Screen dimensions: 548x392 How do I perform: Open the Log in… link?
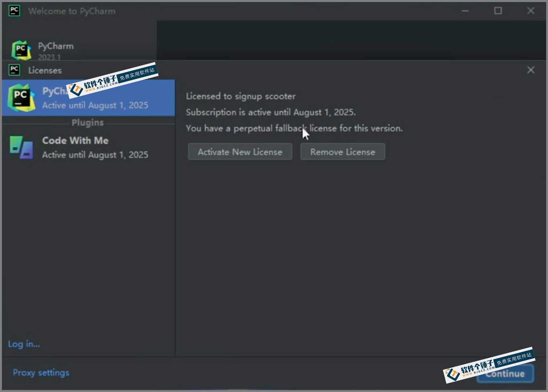24,344
